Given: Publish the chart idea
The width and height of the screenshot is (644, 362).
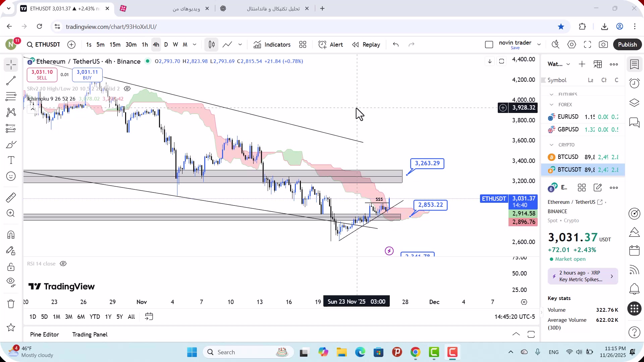Looking at the screenshot, I should [627, 45].
